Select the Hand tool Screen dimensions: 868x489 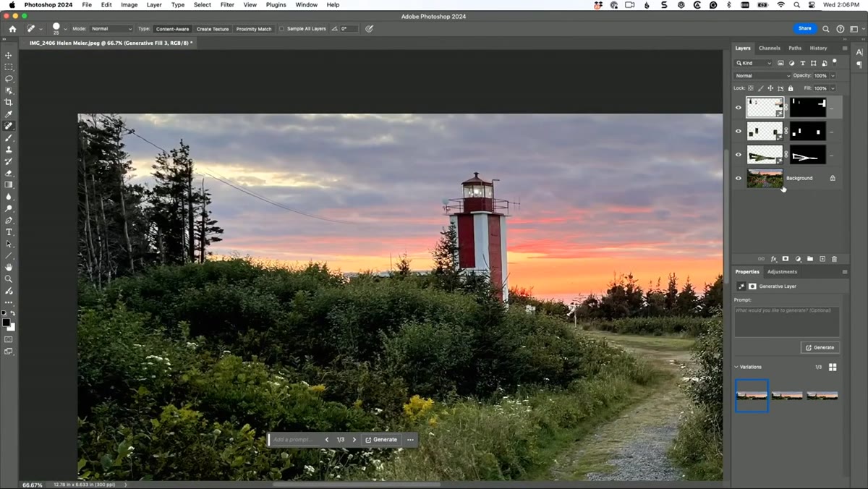click(x=9, y=267)
